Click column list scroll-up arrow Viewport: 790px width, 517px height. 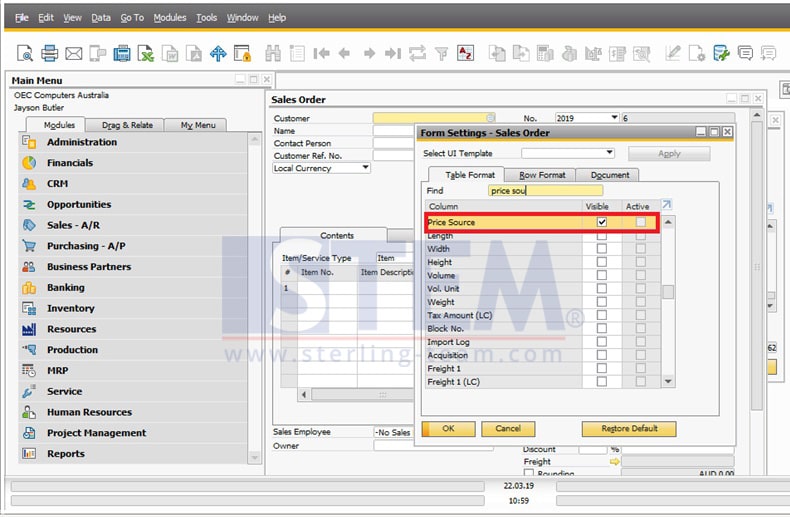[668, 222]
